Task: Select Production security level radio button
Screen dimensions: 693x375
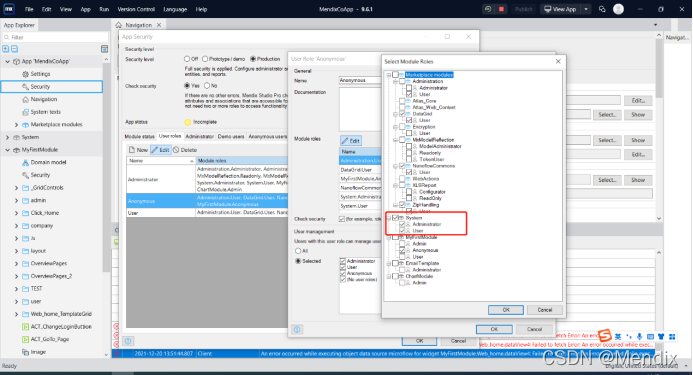Action: coord(253,59)
